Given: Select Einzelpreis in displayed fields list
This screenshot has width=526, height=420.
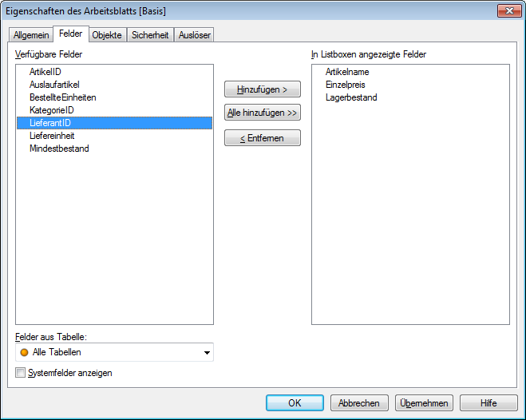Looking at the screenshot, I should coord(346,85).
